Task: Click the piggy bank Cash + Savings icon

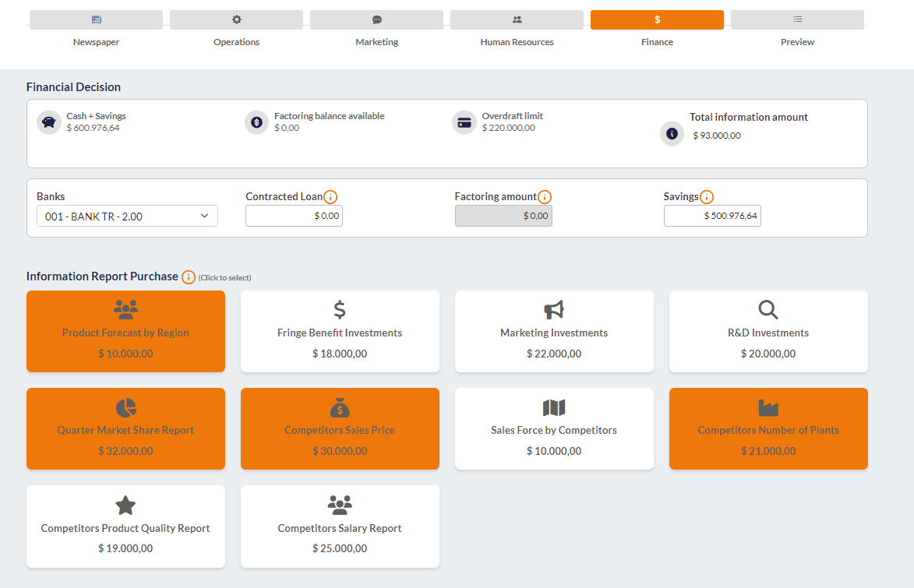Action: tap(49, 122)
